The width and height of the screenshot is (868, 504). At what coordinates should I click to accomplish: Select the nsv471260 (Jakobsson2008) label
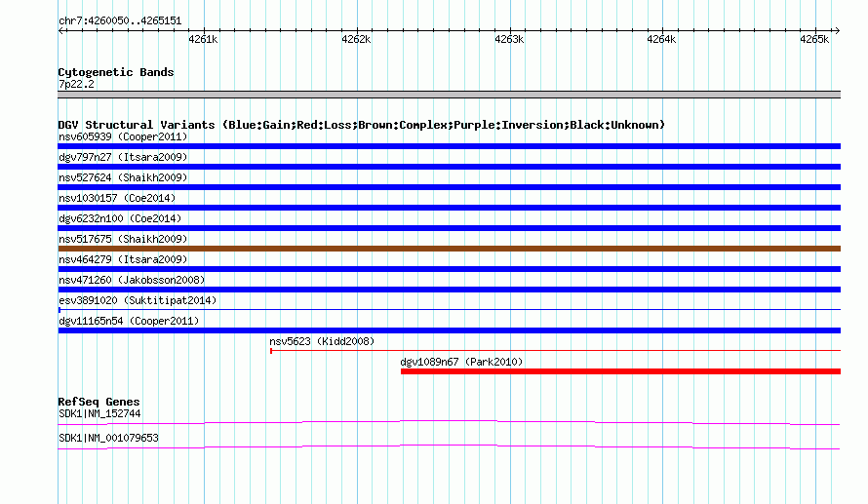[x=132, y=280]
